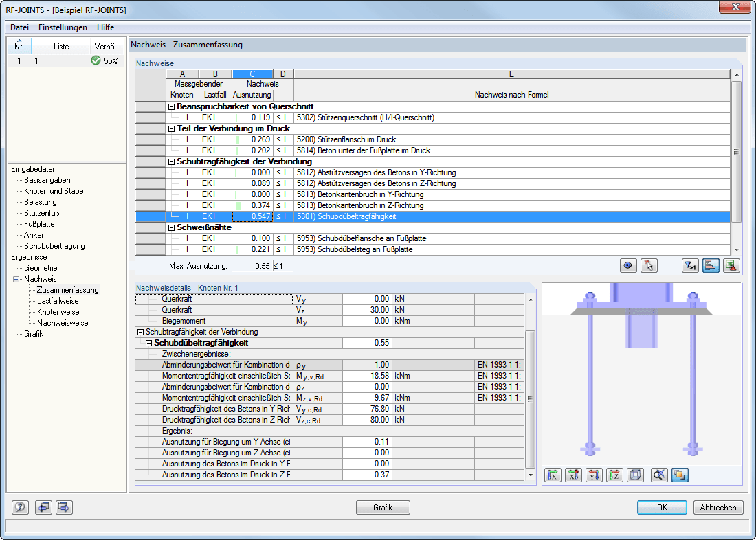Image resolution: width=756 pixels, height=540 pixels.
Task: Click Biegemoment row in details
Action: pyautogui.click(x=330, y=321)
